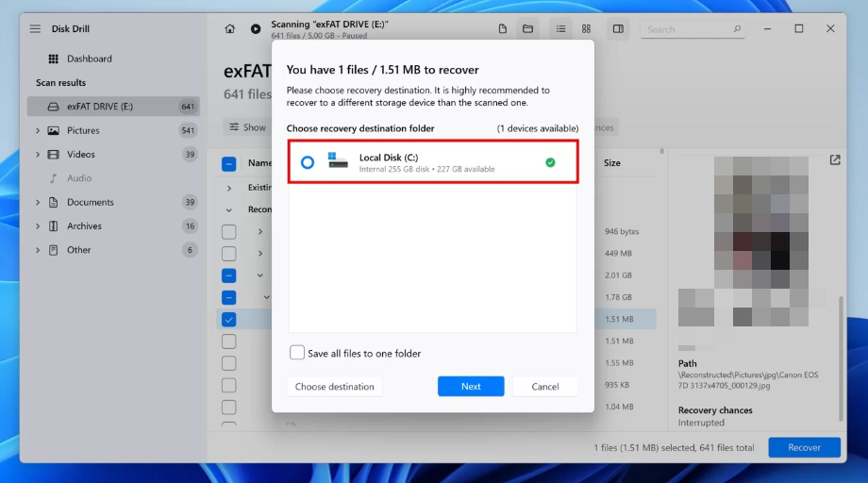This screenshot has height=483, width=868.
Task: Toggle the 1.78 GB row checkbox
Action: tap(228, 298)
